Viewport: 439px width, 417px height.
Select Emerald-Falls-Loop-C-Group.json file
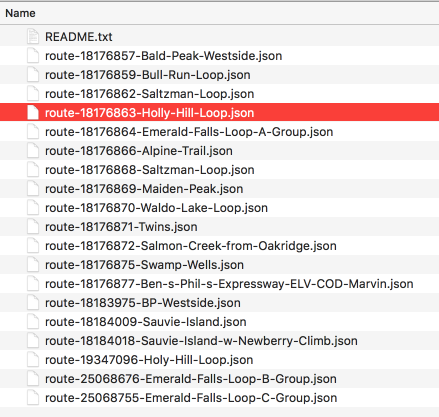point(191,398)
